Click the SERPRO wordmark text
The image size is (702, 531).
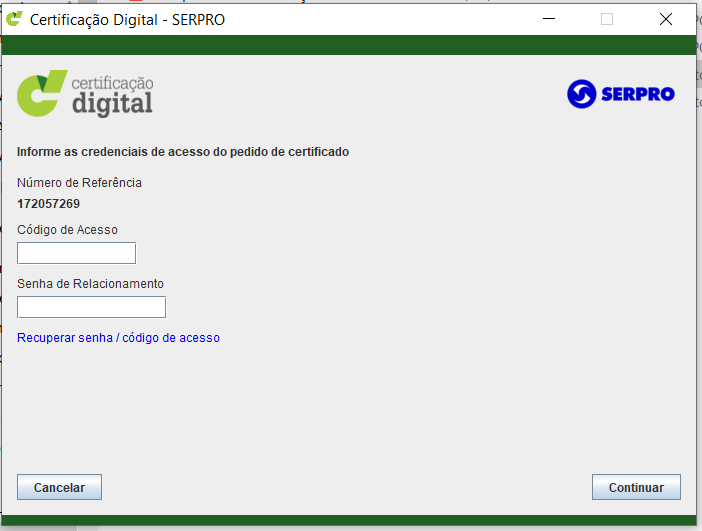click(638, 95)
